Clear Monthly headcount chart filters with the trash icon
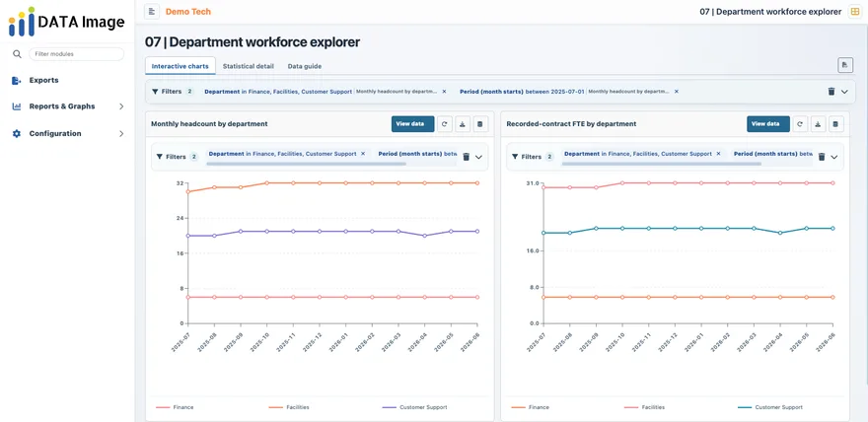The image size is (868, 422). [467, 157]
